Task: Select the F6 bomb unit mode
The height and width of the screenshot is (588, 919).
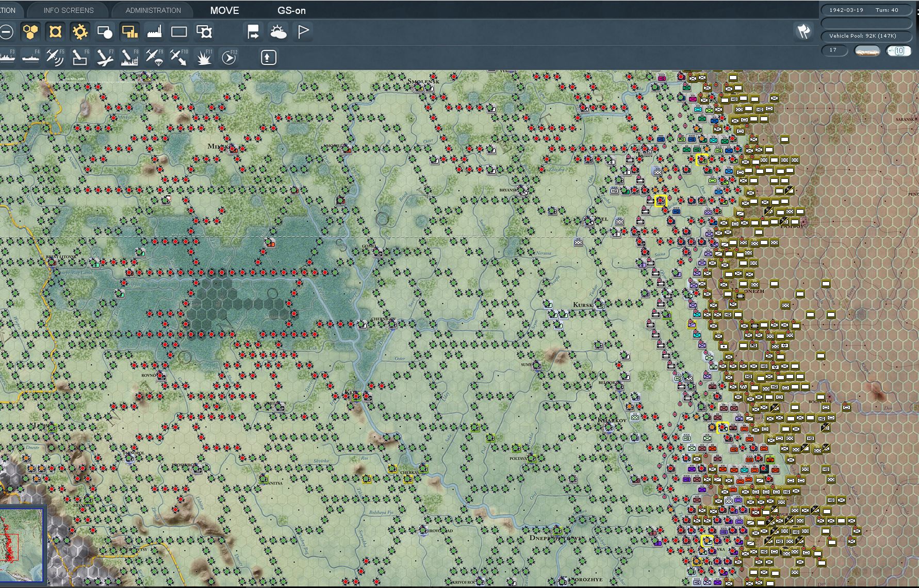Action: [80, 57]
